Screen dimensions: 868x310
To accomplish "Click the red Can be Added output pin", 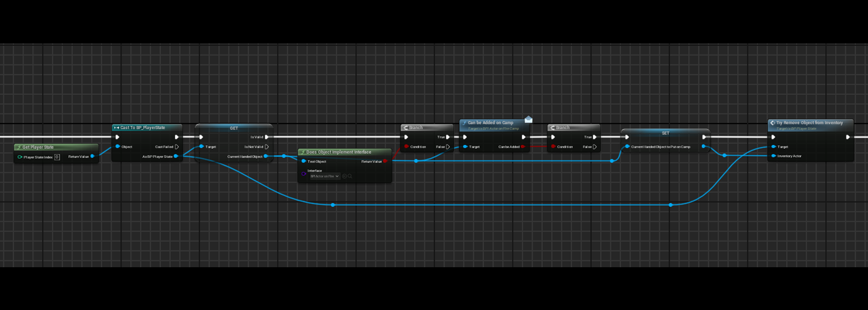I will [x=523, y=147].
